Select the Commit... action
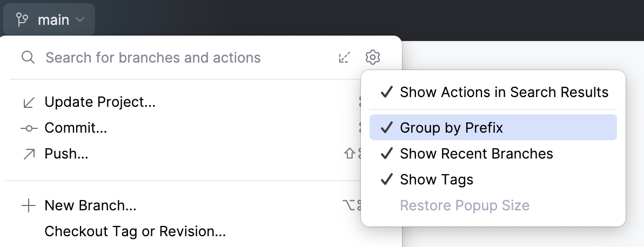The image size is (644, 247). pyautogui.click(x=76, y=128)
